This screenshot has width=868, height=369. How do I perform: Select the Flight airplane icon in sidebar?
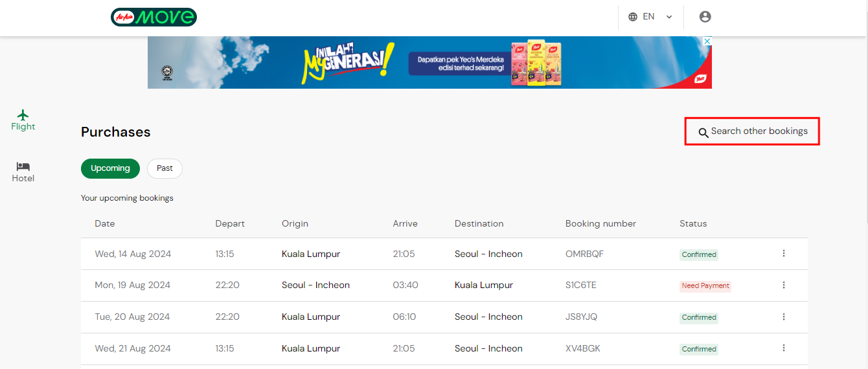tap(23, 115)
